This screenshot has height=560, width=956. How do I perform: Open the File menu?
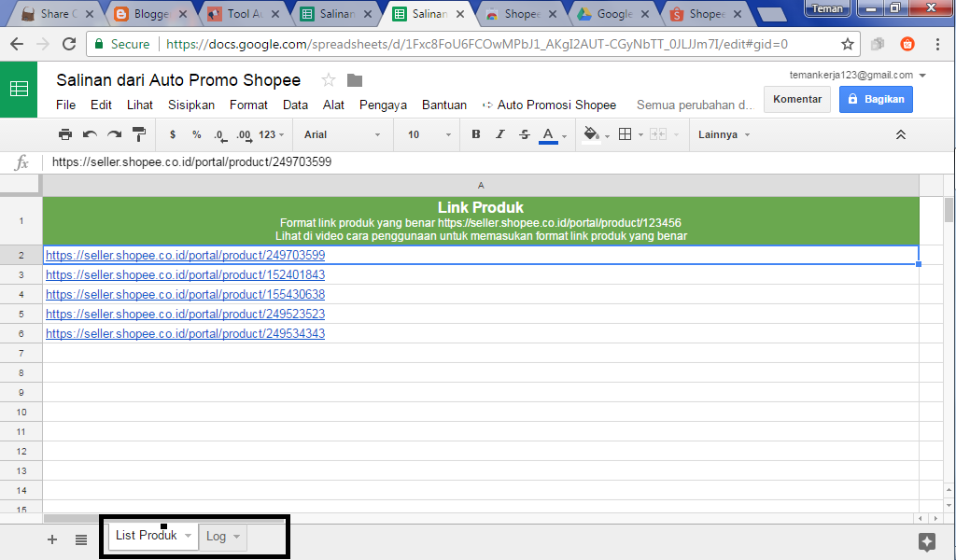pos(66,105)
